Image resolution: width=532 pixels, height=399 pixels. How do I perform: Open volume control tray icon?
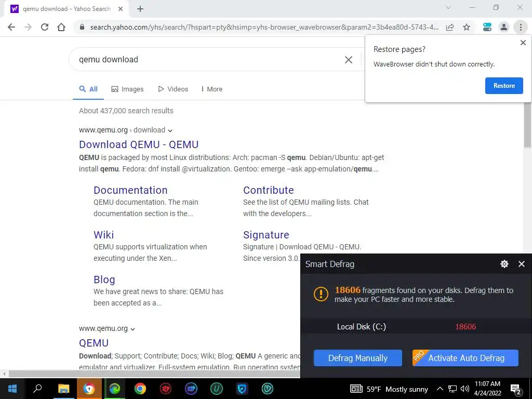click(x=465, y=389)
